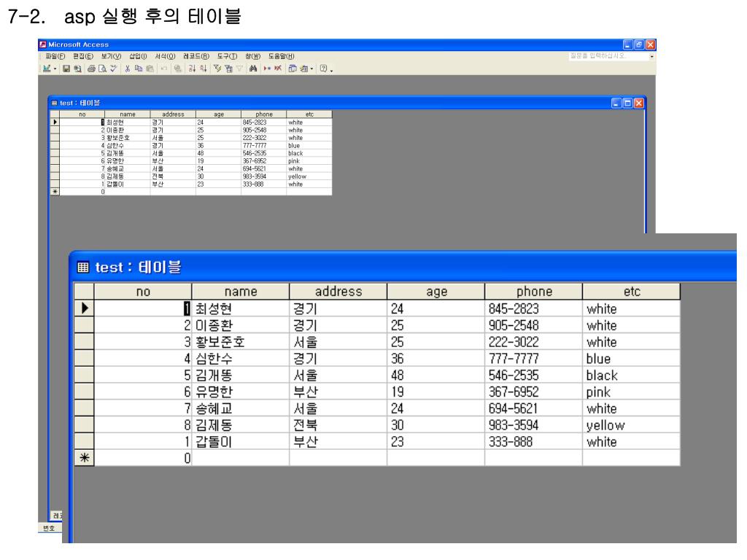
Task: Click the Apply Filter funnel icon
Action: pyautogui.click(x=239, y=69)
